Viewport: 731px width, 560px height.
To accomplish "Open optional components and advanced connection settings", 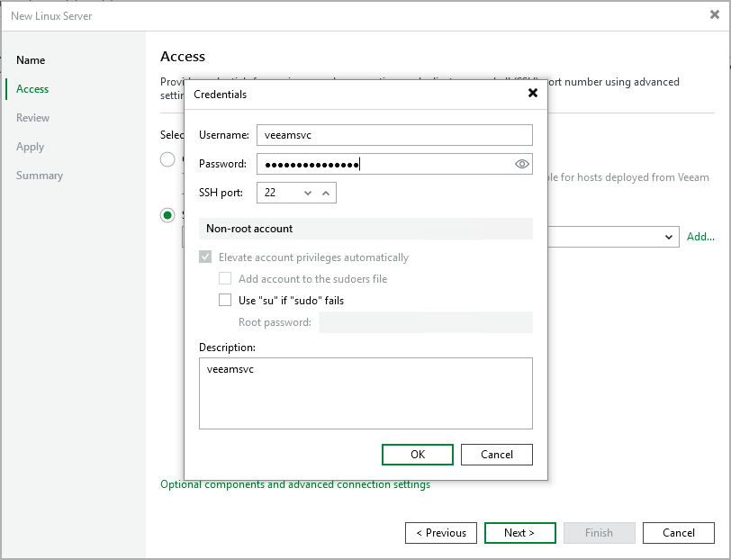I will [x=295, y=484].
